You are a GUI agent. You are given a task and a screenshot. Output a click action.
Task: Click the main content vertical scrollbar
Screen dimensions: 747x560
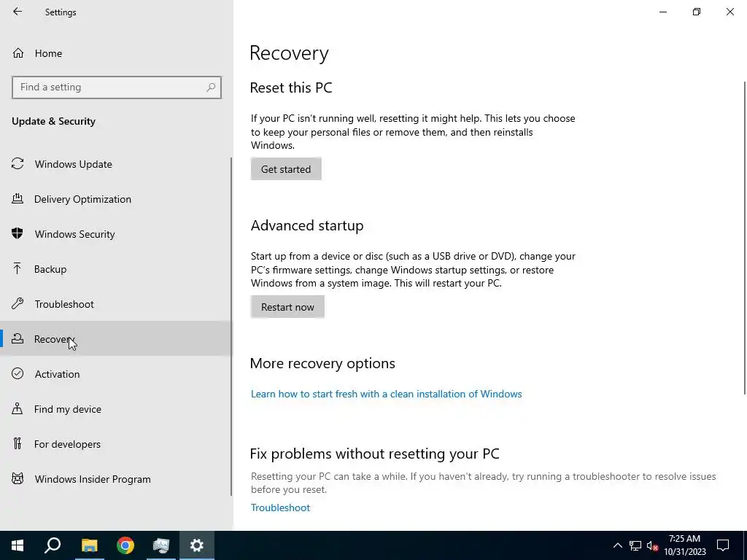tap(744, 238)
